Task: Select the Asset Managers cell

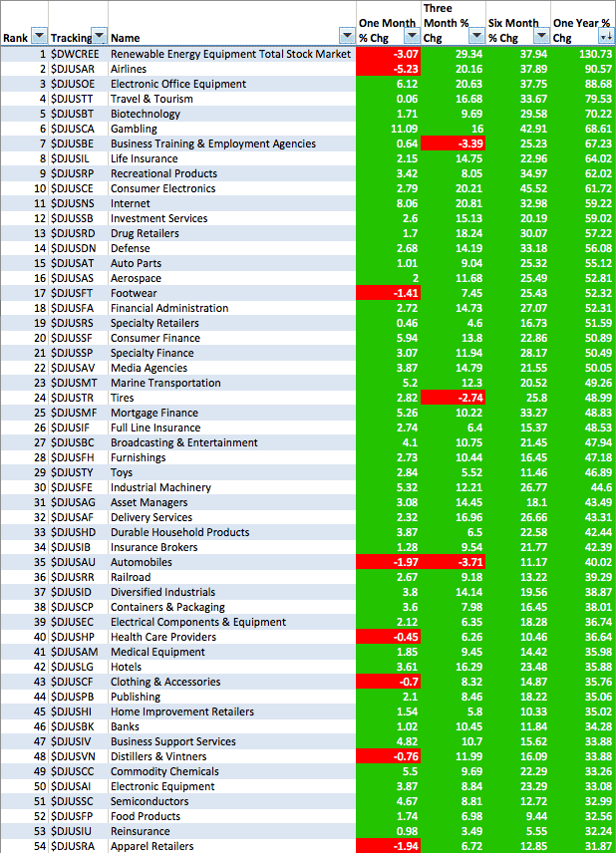Action: click(232, 502)
